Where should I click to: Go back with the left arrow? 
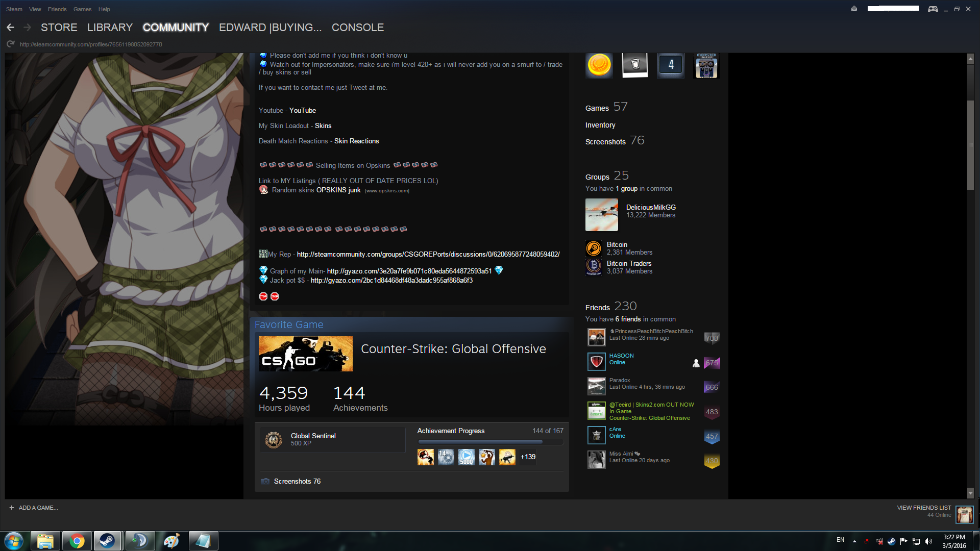pos(10,28)
